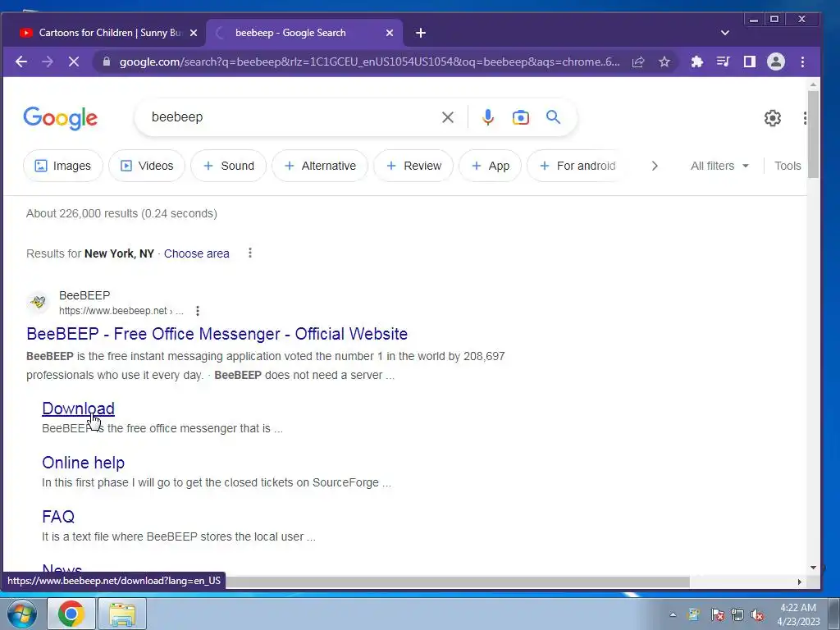The height and width of the screenshot is (630, 840).
Task: Filter results by Images
Action: (x=63, y=166)
